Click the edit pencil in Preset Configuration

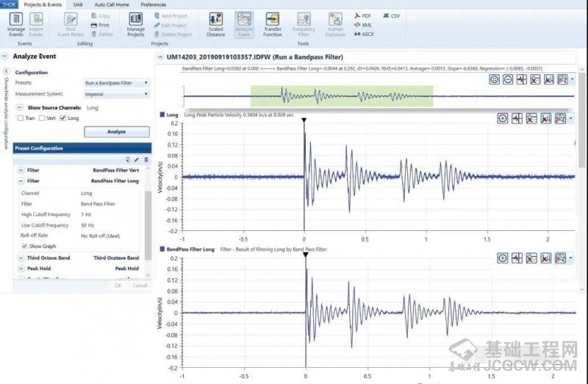[x=137, y=159]
